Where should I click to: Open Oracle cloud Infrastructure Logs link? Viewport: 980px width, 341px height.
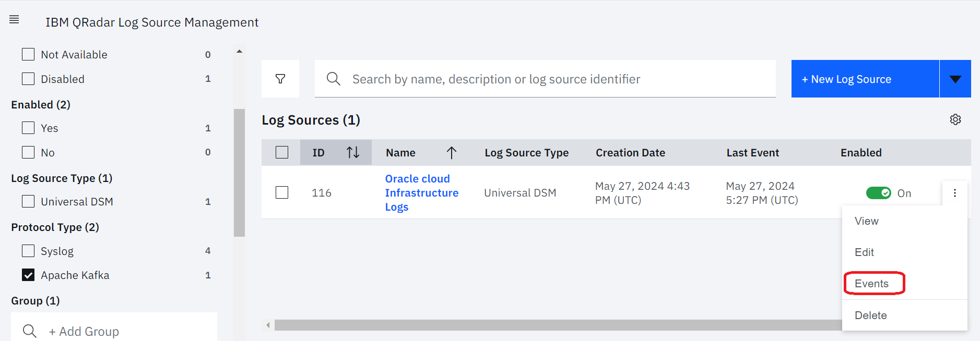tap(421, 192)
